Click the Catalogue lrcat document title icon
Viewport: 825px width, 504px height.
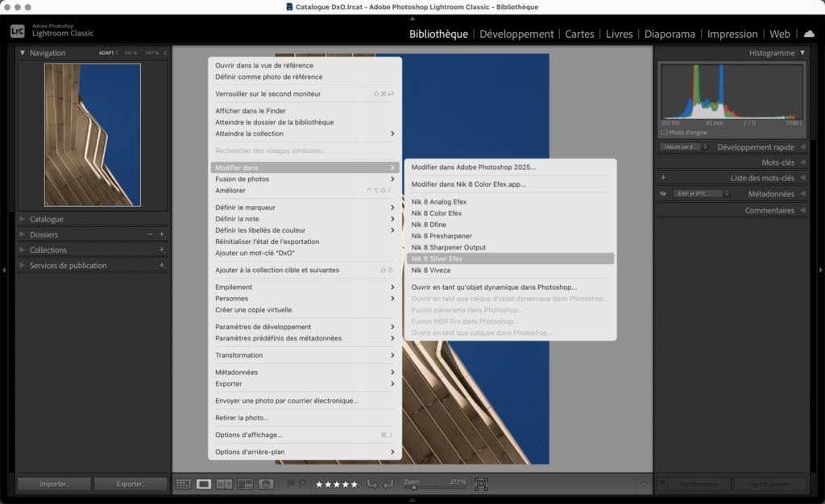[289, 6]
